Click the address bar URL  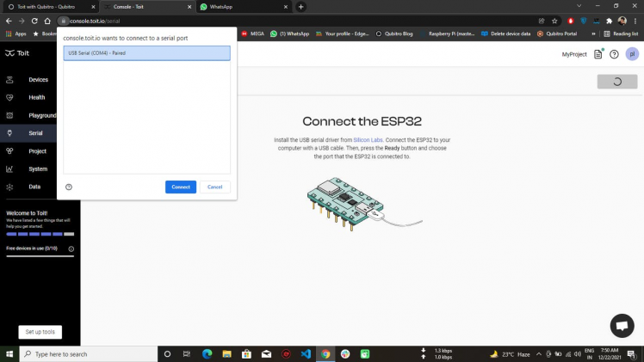95,21
